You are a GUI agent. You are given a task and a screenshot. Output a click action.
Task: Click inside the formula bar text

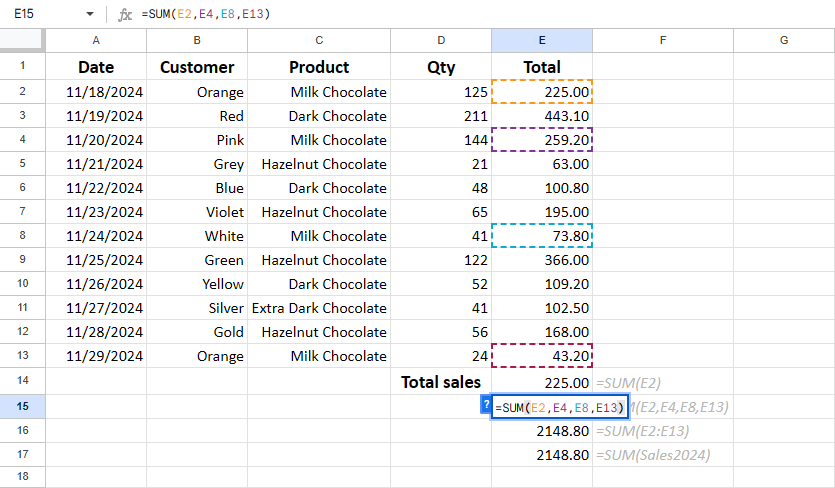206,14
